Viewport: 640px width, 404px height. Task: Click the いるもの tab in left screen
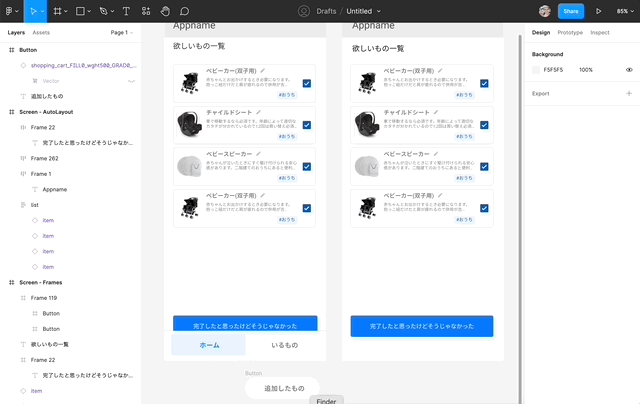click(x=284, y=345)
